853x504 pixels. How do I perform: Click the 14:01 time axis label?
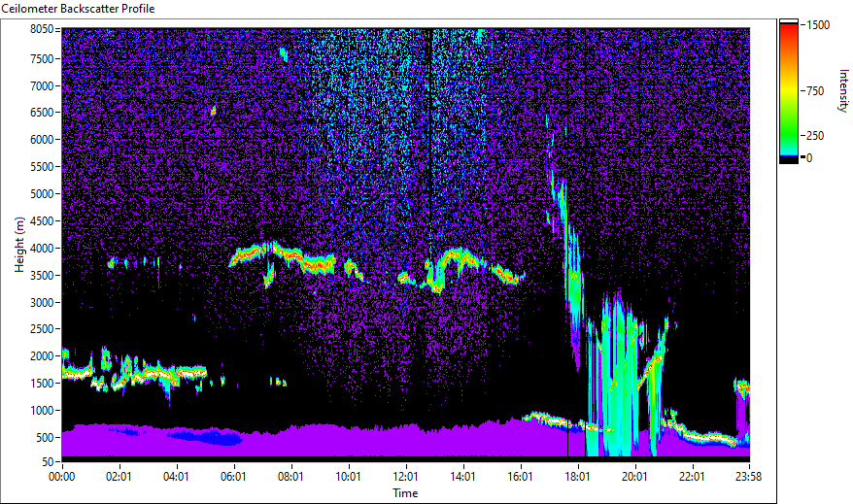(x=463, y=477)
